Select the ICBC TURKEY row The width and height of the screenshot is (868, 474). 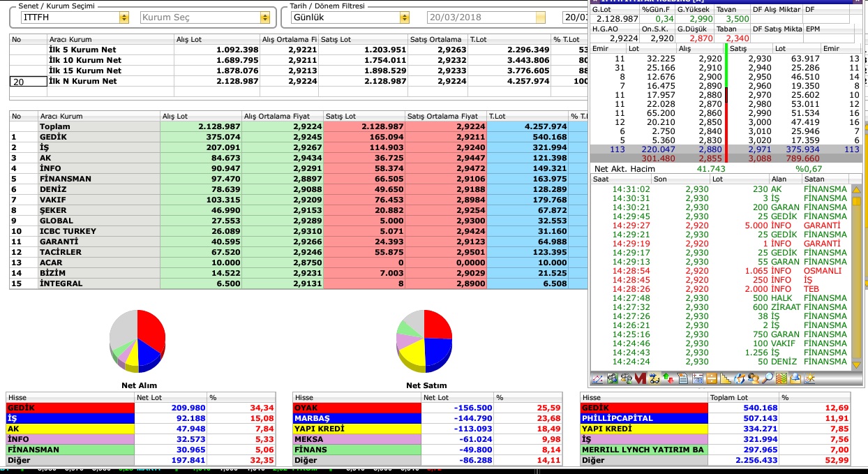[299, 232]
